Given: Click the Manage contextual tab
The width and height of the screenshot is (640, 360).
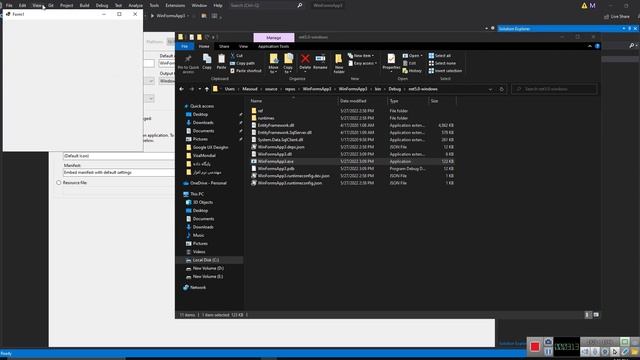Looking at the screenshot, I should pyautogui.click(x=273, y=38).
